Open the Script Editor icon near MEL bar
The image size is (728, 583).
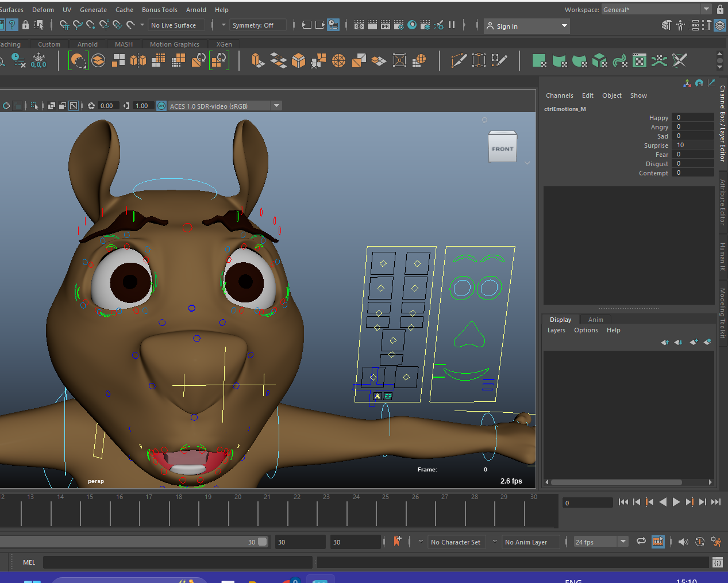pos(718,562)
